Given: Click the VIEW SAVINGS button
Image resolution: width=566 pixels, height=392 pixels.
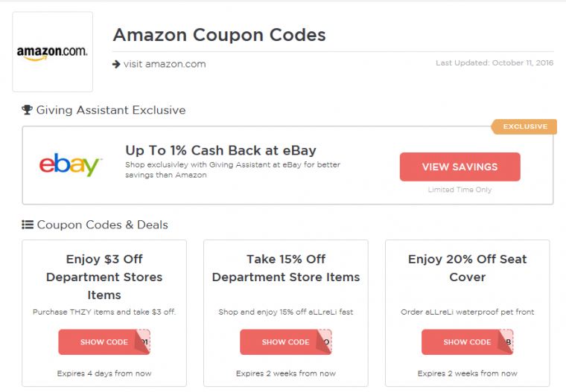Looking at the screenshot, I should point(460,167).
